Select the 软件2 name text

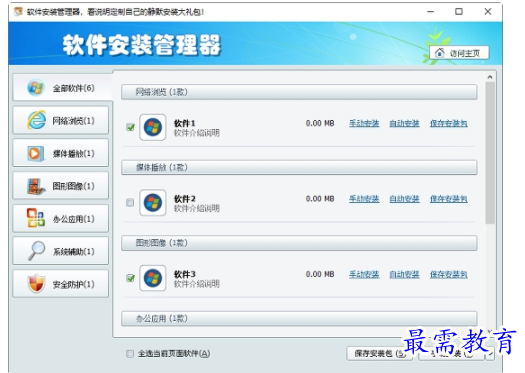[x=184, y=199]
